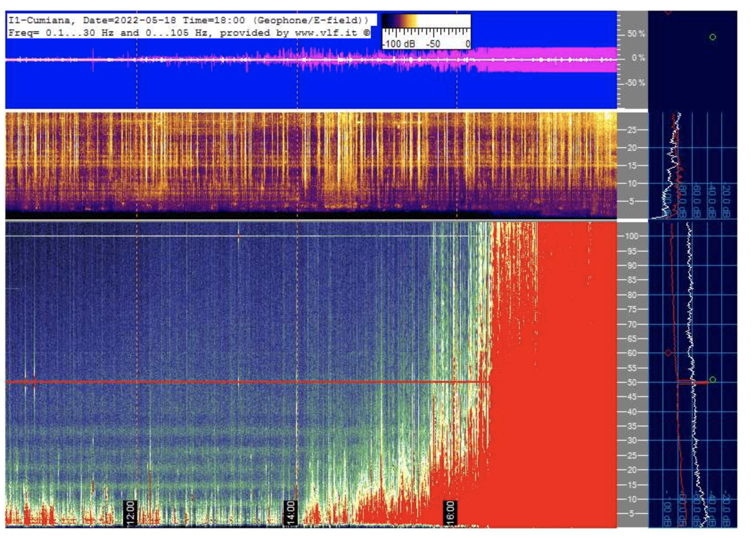The height and width of the screenshot is (538, 756).
Task: Click the 90 Hz tick label
Action: [632, 265]
